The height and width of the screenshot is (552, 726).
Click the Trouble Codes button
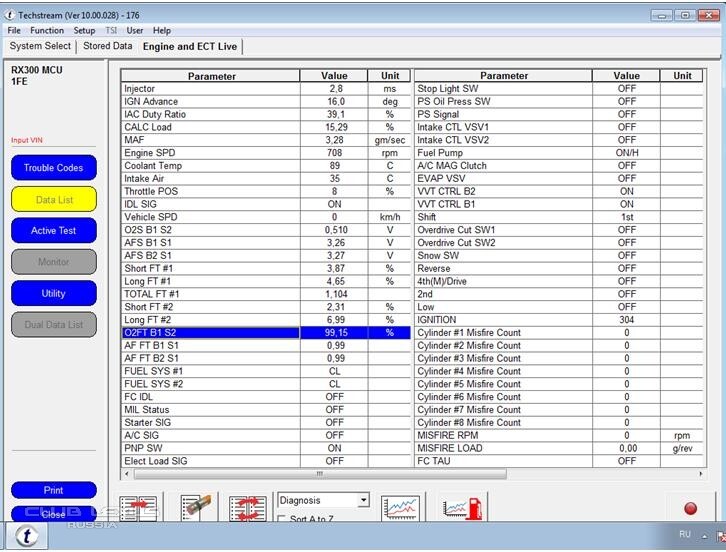coord(54,168)
